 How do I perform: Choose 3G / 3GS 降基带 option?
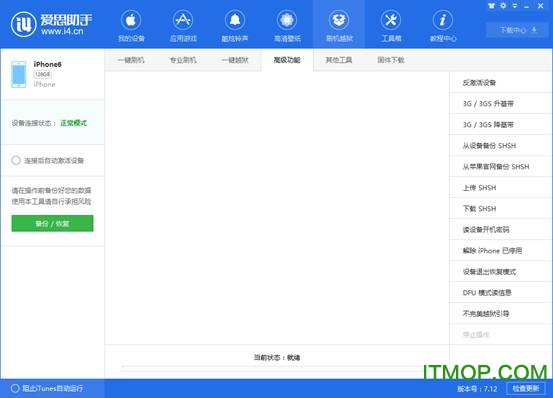(500, 124)
